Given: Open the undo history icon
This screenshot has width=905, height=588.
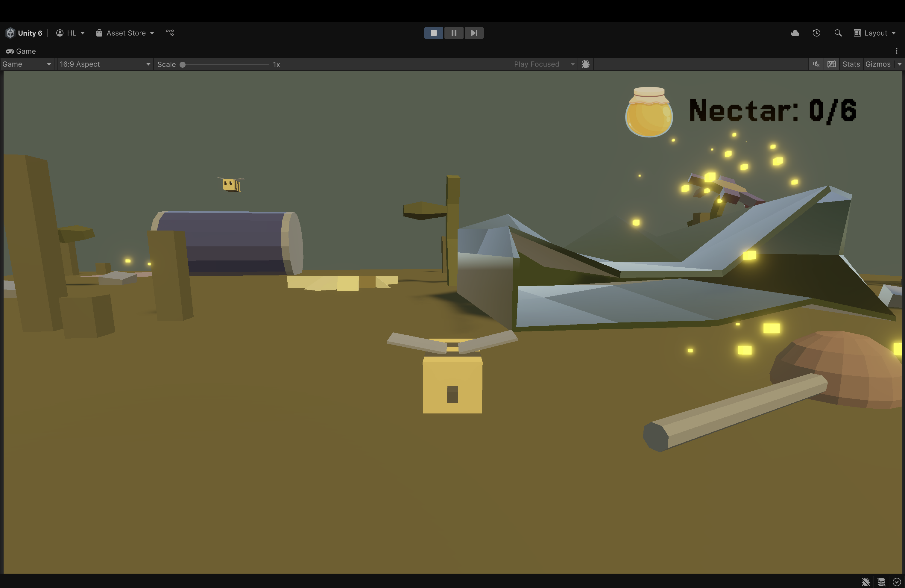Looking at the screenshot, I should pyautogui.click(x=816, y=33).
